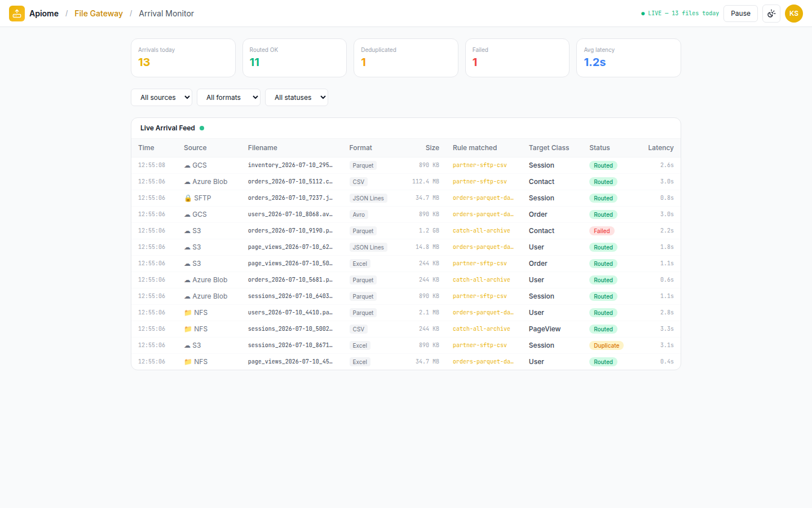Click the Azure Blob cloud icon in the sessions_2026-07-10_6403 row
Image resolution: width=812 pixels, height=508 pixels.
click(187, 297)
